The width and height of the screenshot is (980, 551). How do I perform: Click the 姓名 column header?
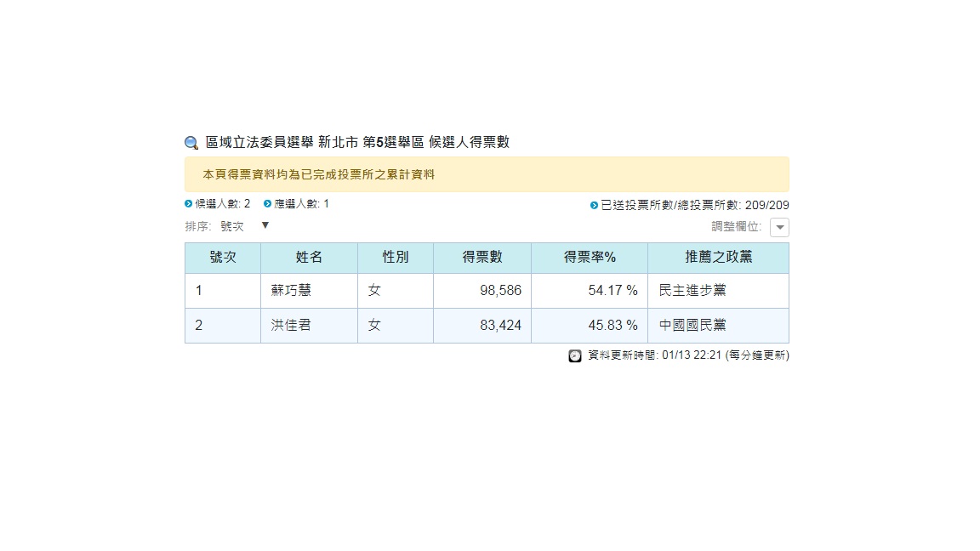(309, 258)
